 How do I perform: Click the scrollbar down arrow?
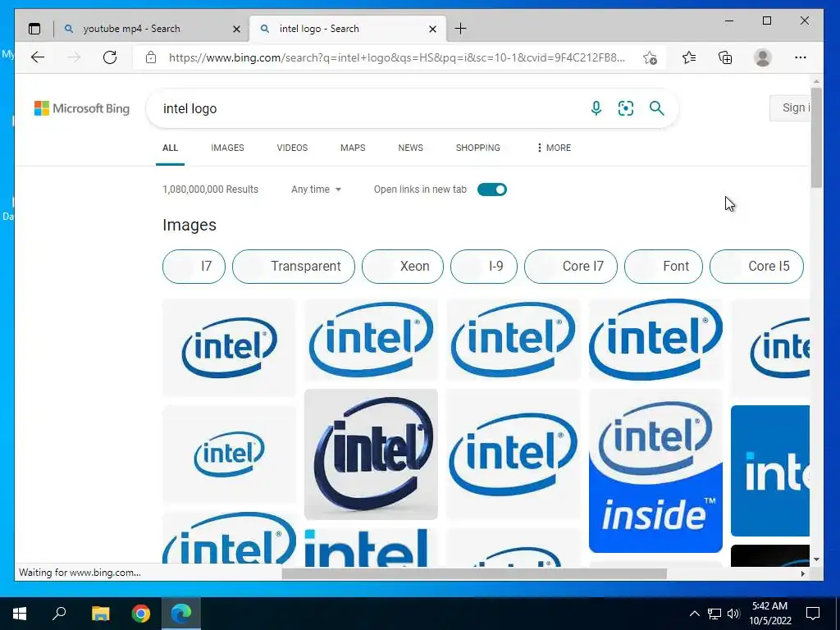[x=816, y=559]
